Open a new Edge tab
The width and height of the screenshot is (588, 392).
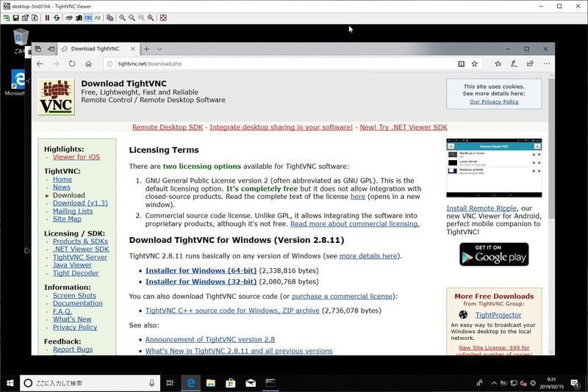[x=146, y=49]
